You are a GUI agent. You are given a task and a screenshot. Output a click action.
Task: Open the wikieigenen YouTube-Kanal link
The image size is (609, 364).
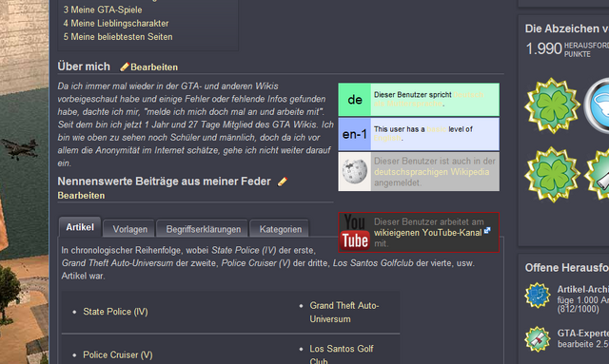427,233
